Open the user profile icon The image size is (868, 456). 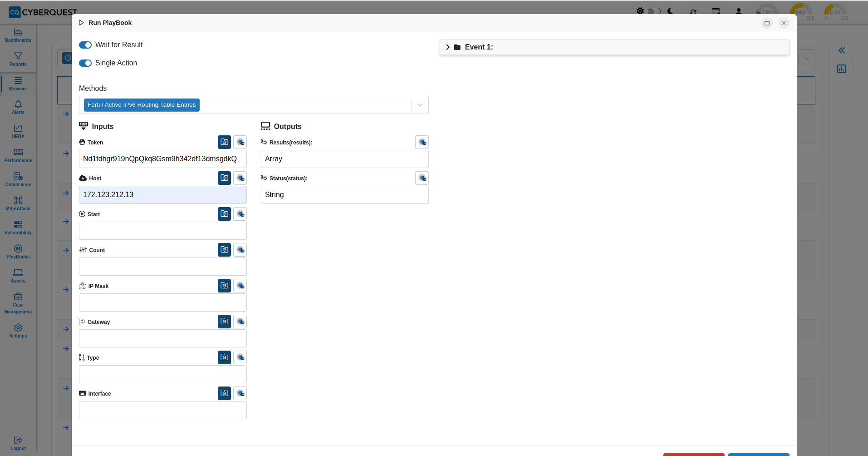pos(739,11)
